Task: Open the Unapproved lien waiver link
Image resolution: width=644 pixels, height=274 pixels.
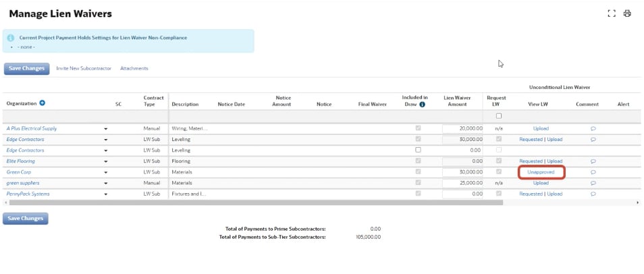Action: coord(541,172)
